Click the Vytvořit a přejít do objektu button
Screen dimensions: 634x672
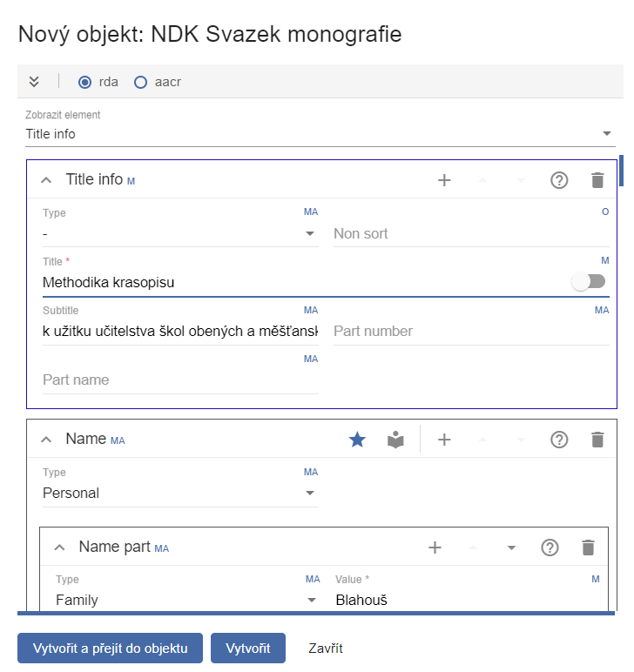pyautogui.click(x=110, y=648)
